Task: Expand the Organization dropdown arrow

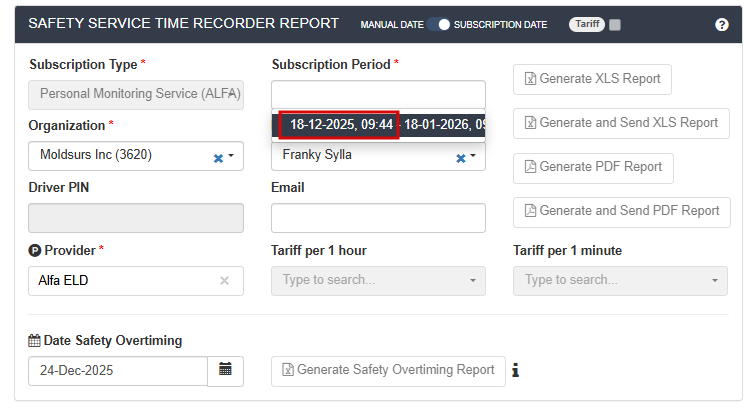Action: 231,157
